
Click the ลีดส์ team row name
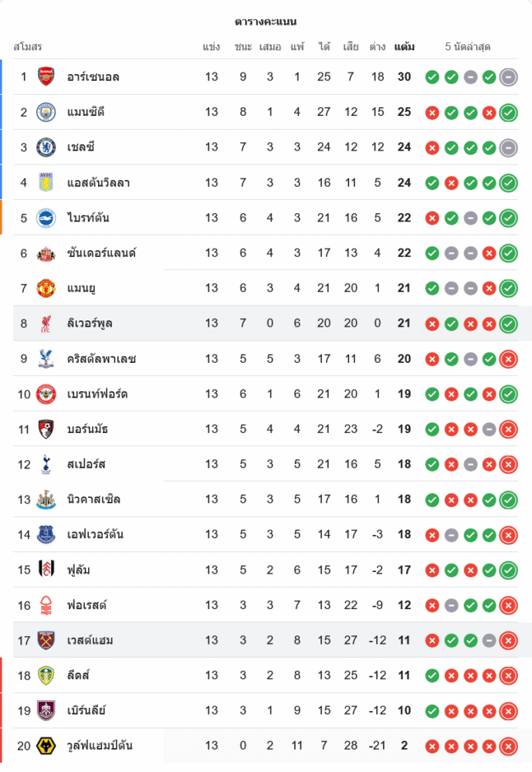point(79,675)
